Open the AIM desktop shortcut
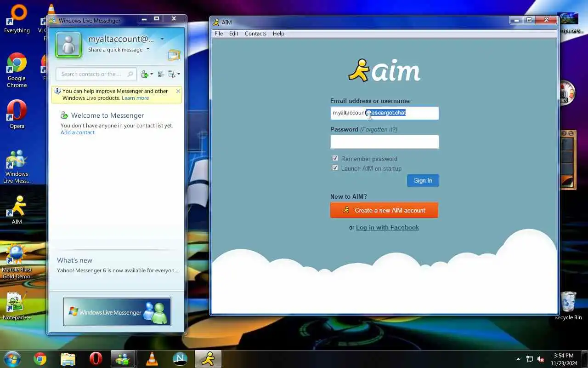Screen dimensions: 588x368 [17, 210]
